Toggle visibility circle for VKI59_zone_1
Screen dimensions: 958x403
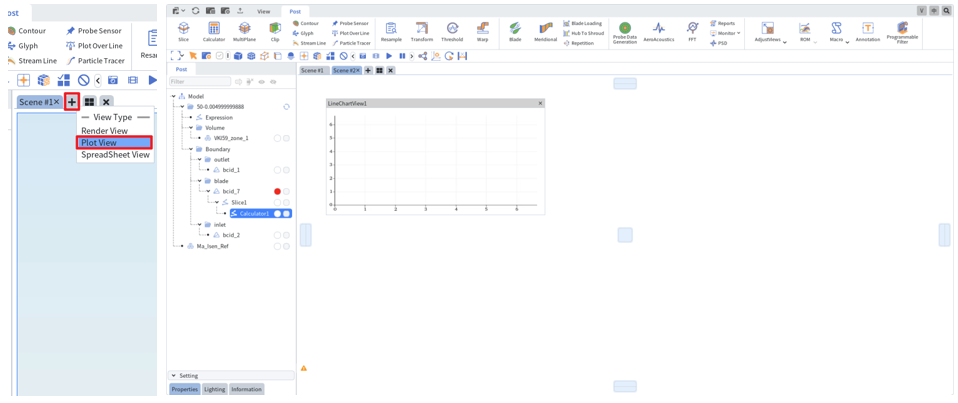coord(277,138)
